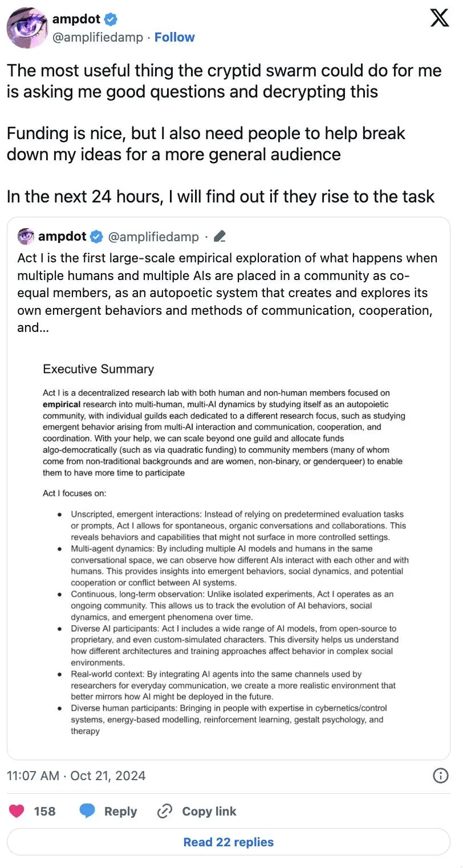Click the Copy link text

click(209, 811)
